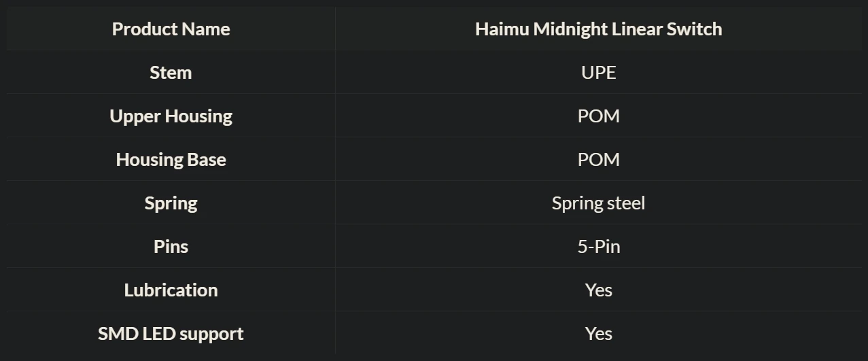Click the Upper Housing row label
868x361 pixels.
[171, 116]
